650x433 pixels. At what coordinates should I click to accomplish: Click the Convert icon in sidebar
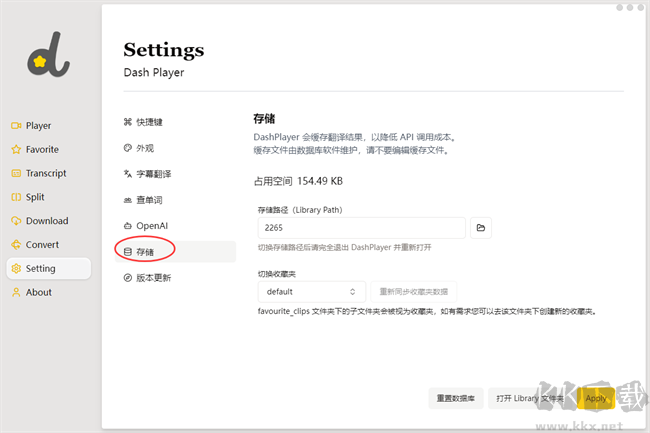(16, 244)
